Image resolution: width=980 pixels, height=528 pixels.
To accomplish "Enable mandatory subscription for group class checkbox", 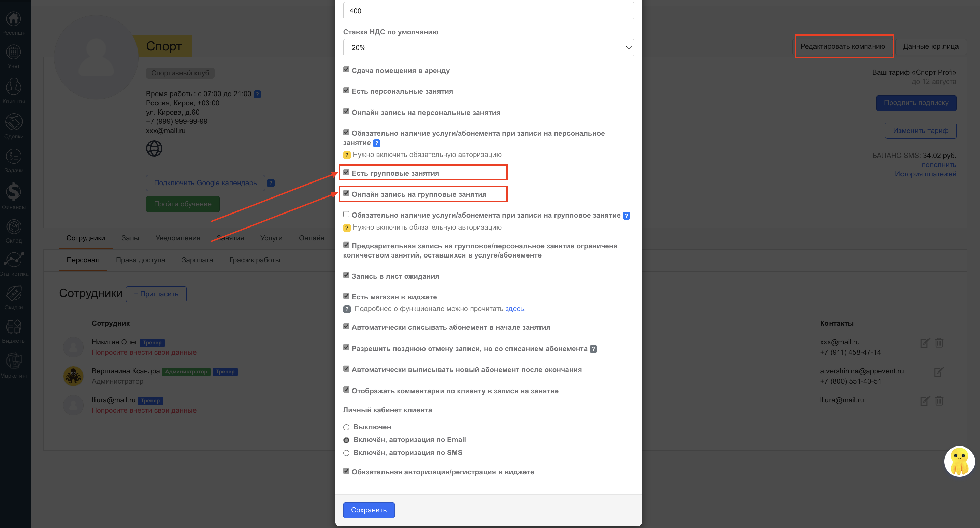I will pyautogui.click(x=346, y=215).
